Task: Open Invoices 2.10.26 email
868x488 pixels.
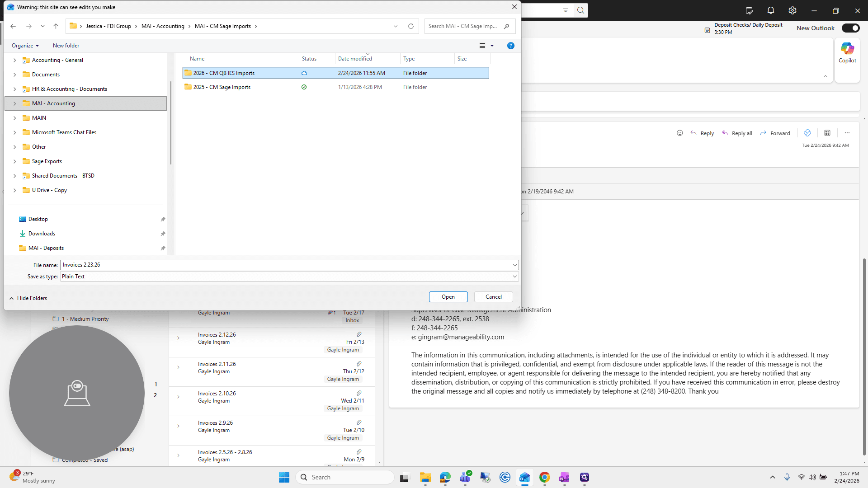Action: point(272,401)
